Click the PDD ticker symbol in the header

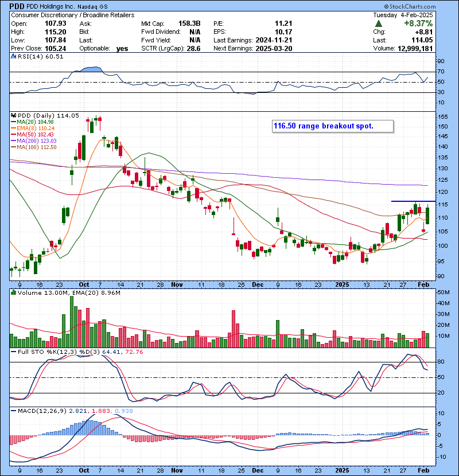[17, 6]
